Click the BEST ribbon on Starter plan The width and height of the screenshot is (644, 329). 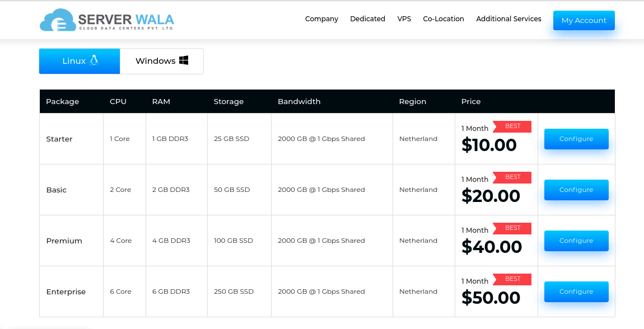pyautogui.click(x=512, y=126)
